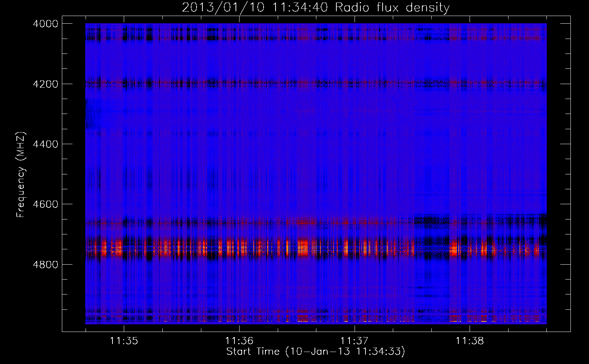Click the 11:38 time tick label
Image resolution: width=589 pixels, height=364 pixels.
point(470,341)
